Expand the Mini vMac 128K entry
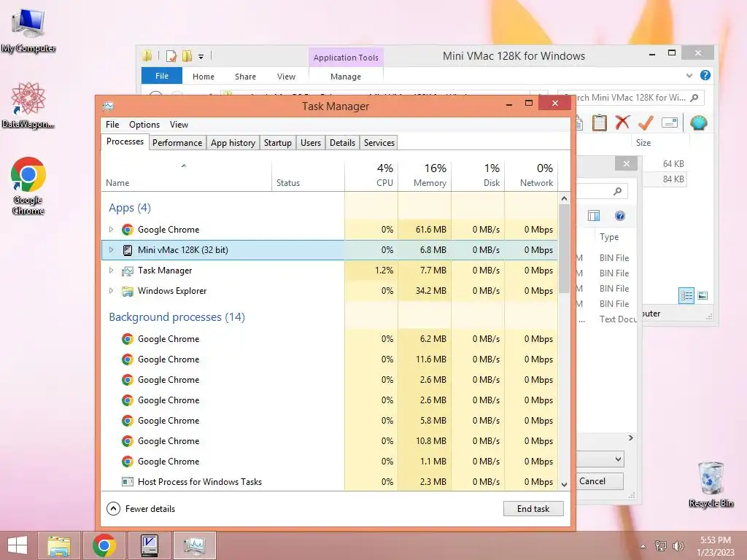 pyautogui.click(x=111, y=250)
